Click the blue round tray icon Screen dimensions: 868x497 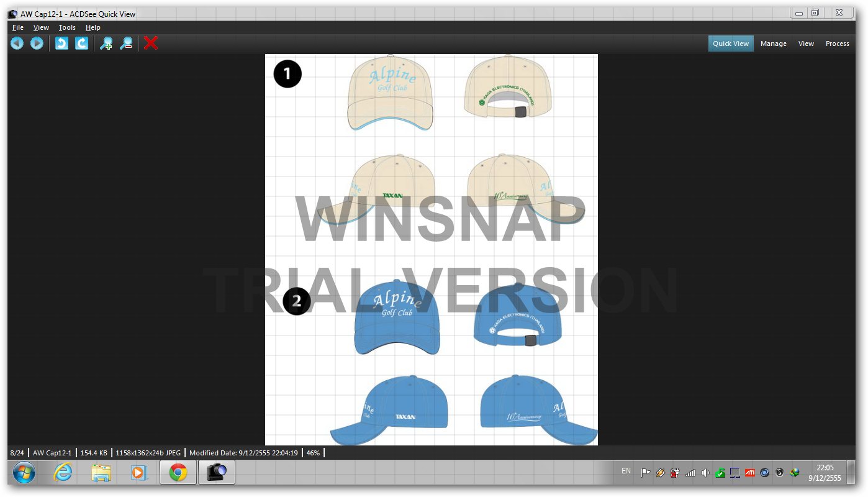point(765,473)
